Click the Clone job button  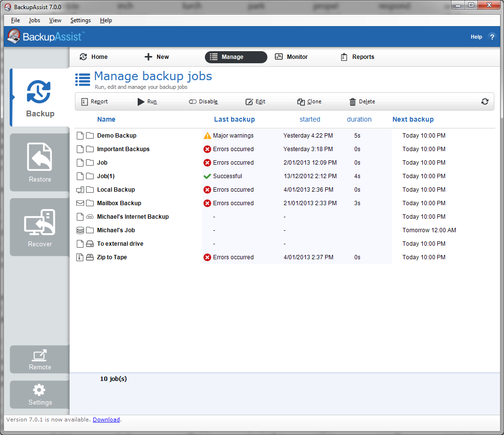pos(309,101)
